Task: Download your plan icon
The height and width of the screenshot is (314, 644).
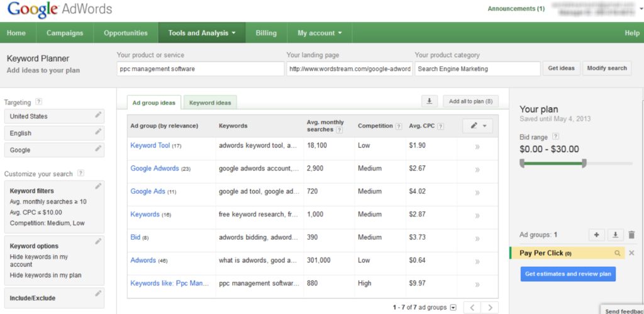Action: [615, 235]
